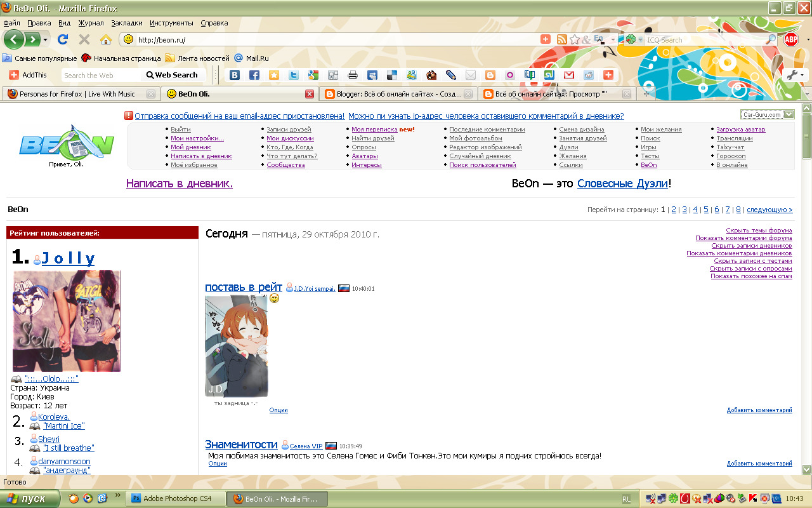Go to the home page icon
This screenshot has height=508, width=812.
[x=106, y=39]
